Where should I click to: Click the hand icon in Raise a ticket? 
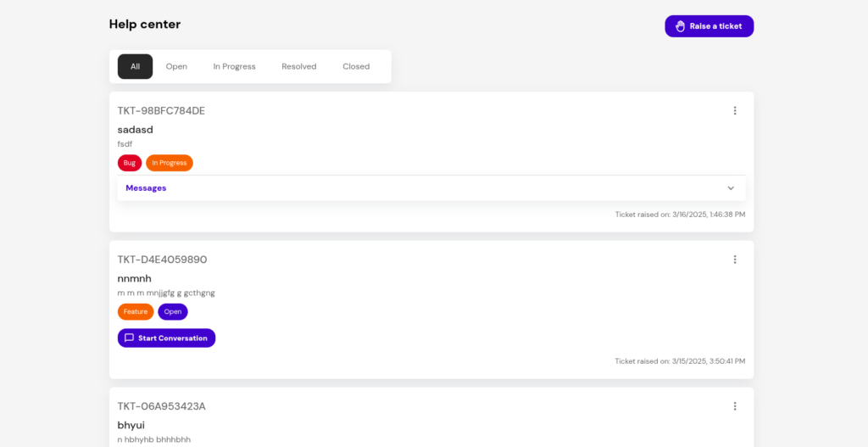click(681, 26)
